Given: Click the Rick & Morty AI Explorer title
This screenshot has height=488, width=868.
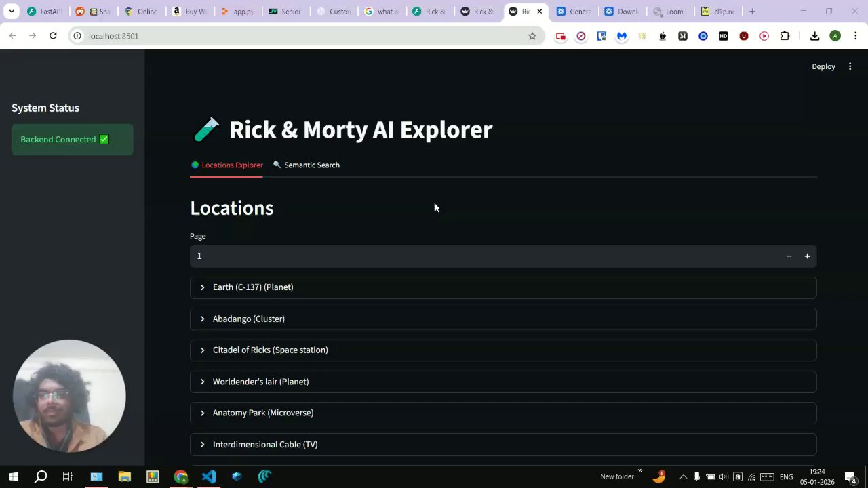Looking at the screenshot, I should click(x=361, y=129).
